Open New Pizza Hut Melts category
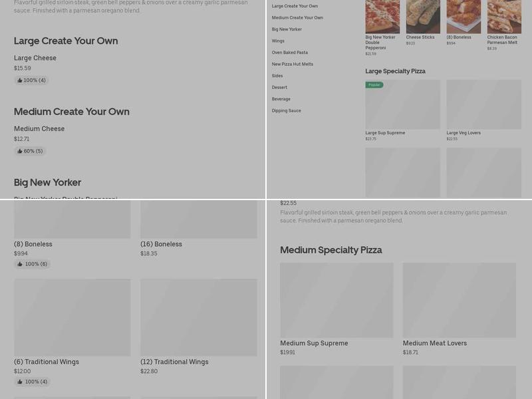 tap(293, 64)
